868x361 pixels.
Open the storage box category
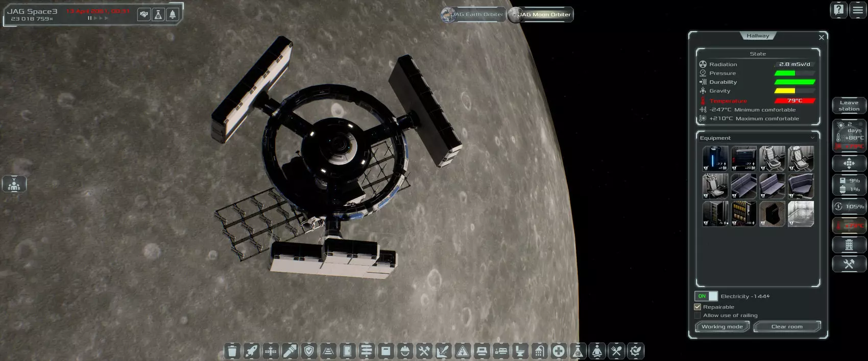pos(386,351)
